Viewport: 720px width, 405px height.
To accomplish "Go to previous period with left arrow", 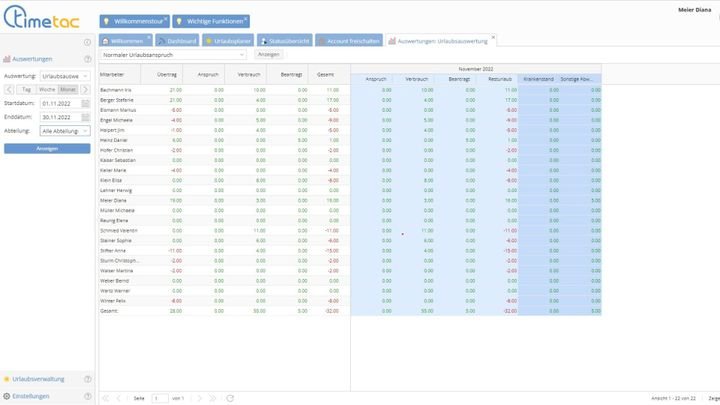I will (x=9, y=89).
